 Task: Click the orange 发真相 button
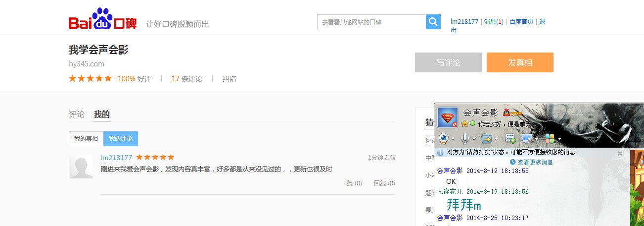click(520, 62)
